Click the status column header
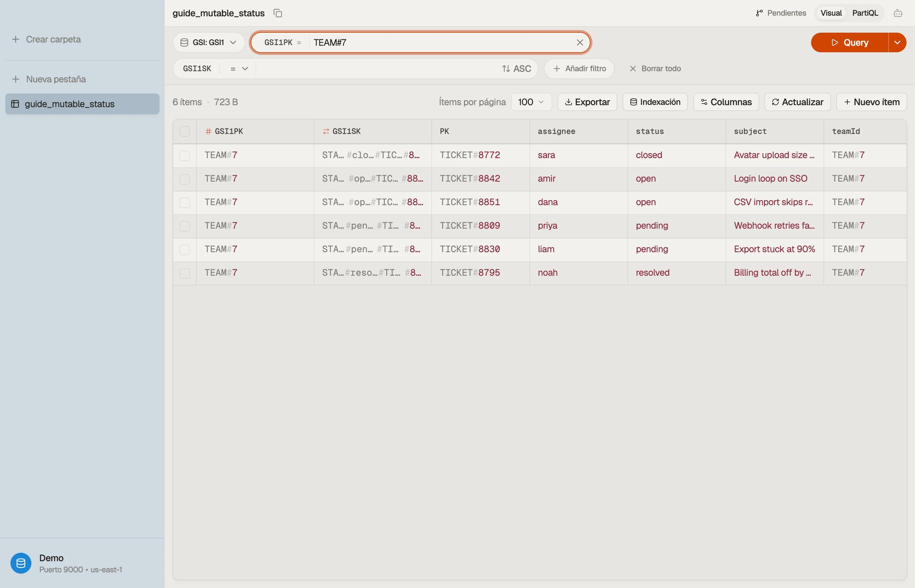The image size is (915, 588). [x=676, y=131]
